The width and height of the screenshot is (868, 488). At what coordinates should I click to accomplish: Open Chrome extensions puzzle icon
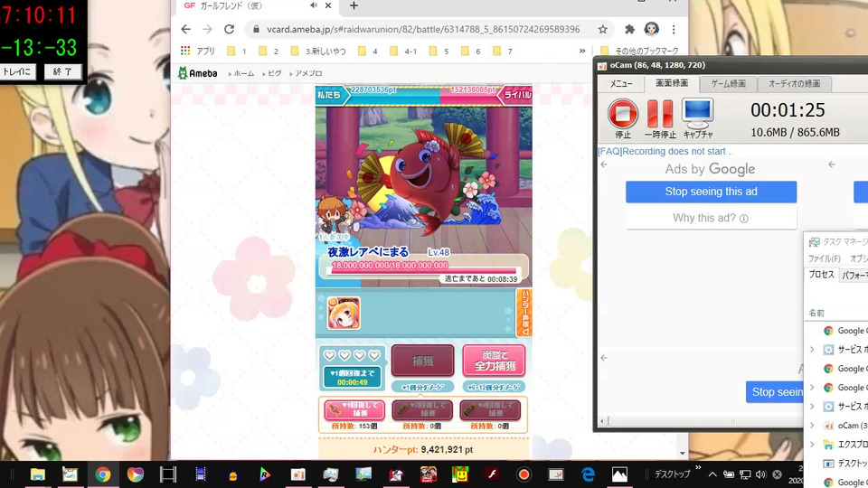(x=629, y=29)
